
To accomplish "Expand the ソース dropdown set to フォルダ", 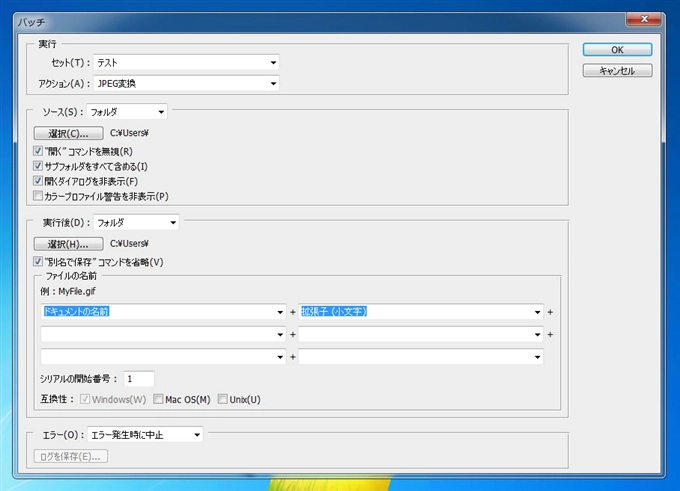I will pyautogui.click(x=127, y=112).
